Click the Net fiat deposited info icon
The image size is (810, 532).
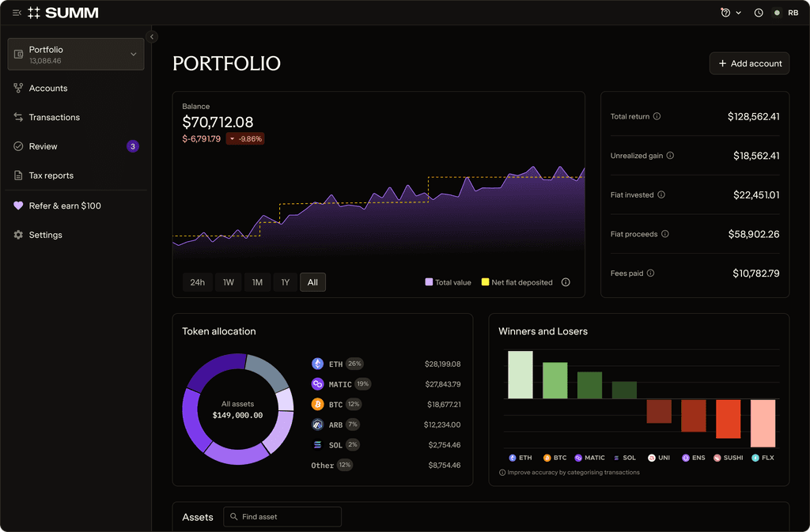coord(566,282)
